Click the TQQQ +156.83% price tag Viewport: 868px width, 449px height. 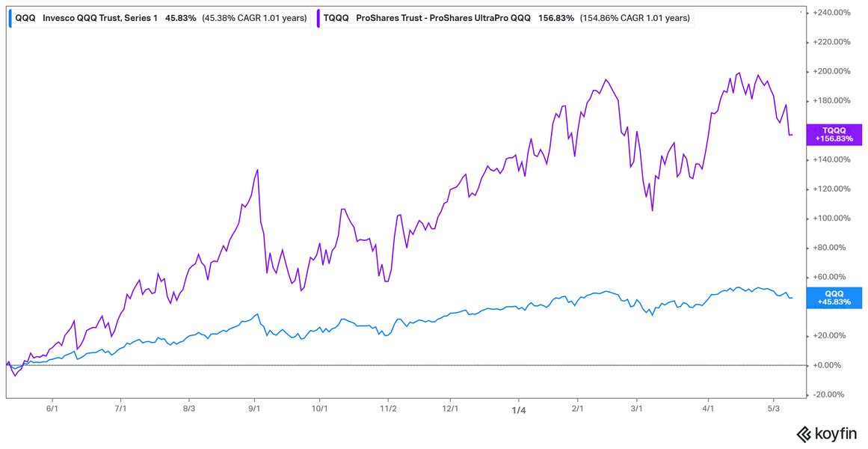[834, 135]
